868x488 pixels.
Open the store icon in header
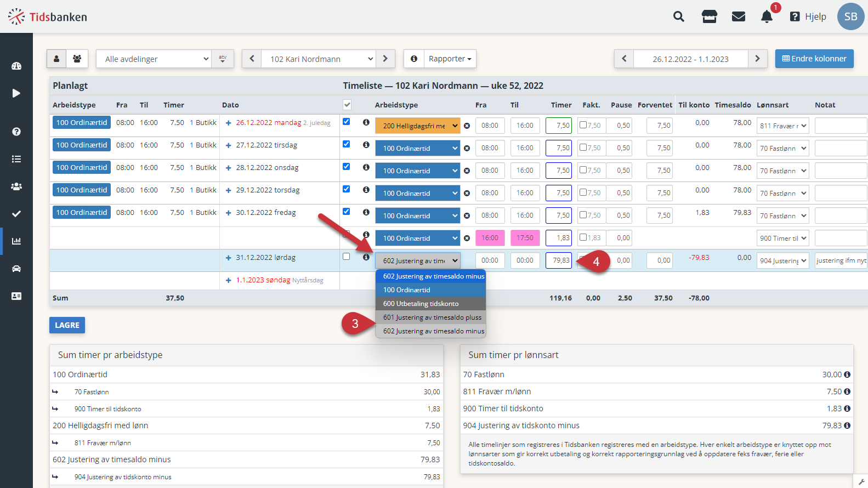(710, 16)
